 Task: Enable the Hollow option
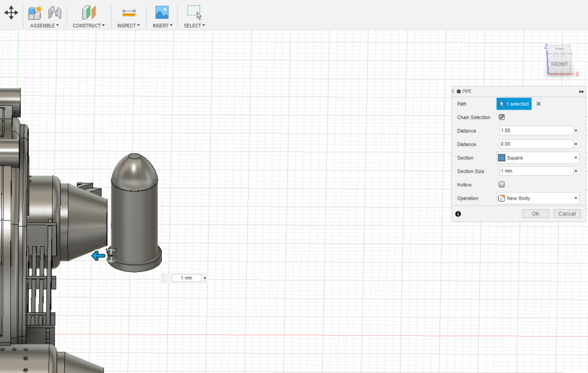tap(501, 184)
